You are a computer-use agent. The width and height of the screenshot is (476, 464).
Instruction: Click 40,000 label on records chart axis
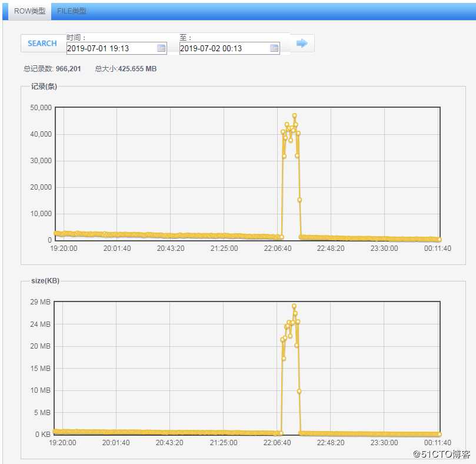[x=41, y=134]
